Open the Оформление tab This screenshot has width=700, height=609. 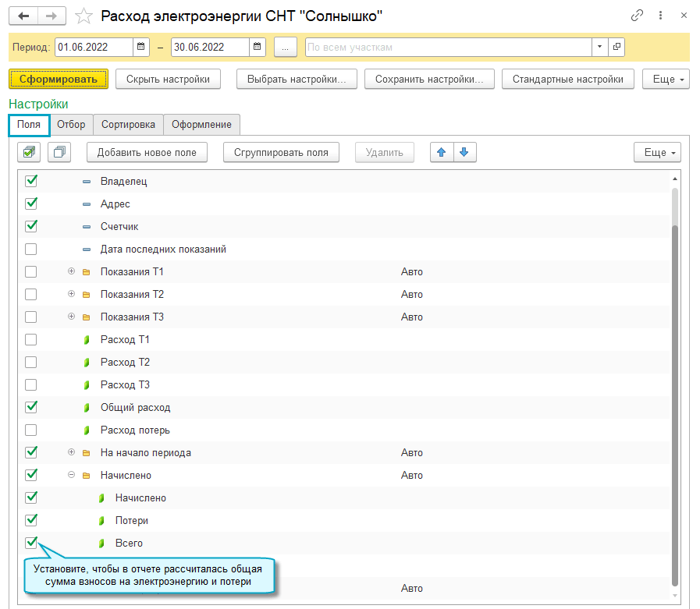pos(201,125)
